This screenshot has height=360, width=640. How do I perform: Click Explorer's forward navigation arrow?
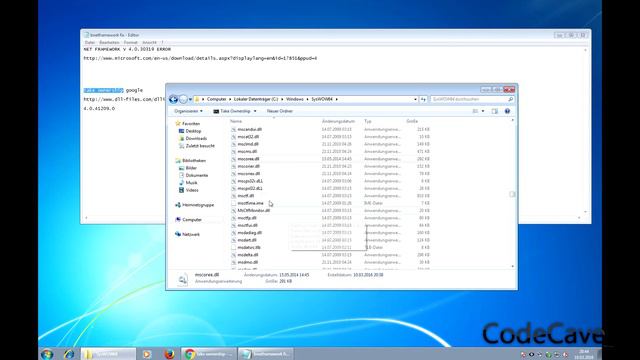[x=183, y=99]
